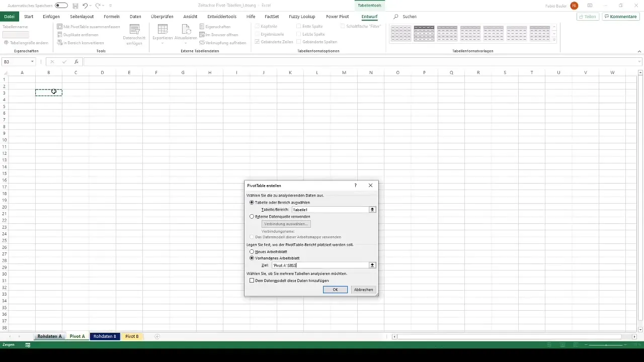Viewport: 644px width, 362px height.
Task: Switch to Pivot B sheet tab
Action: click(x=132, y=336)
